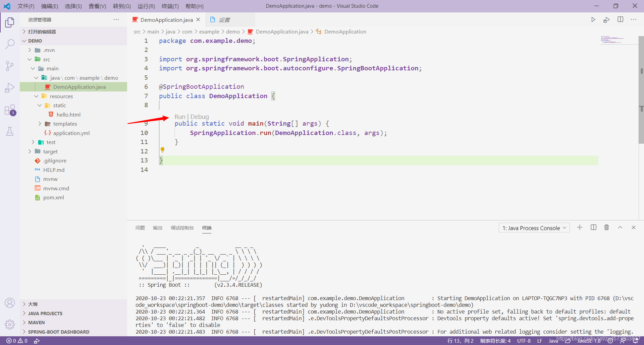Switch to the 输出 panel tab
Screen dimensions: 644x345
(x=158, y=228)
